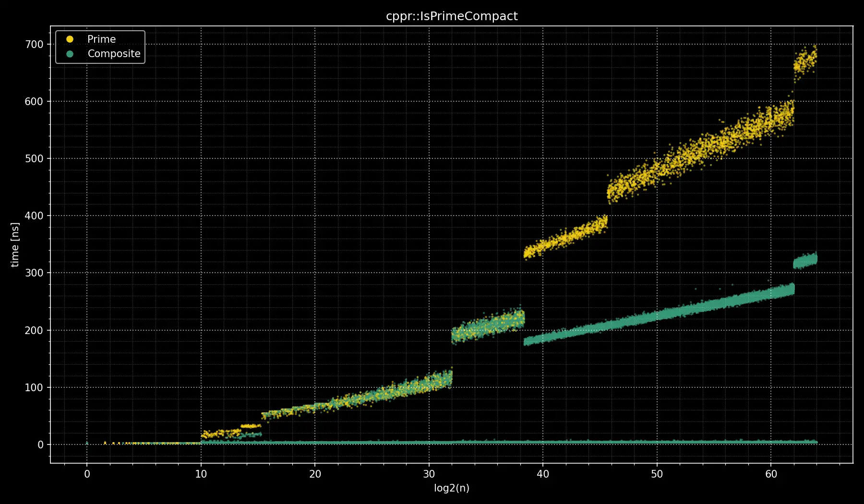Select the Composite legend label
Image resolution: width=864 pixels, height=504 pixels.
(x=114, y=54)
